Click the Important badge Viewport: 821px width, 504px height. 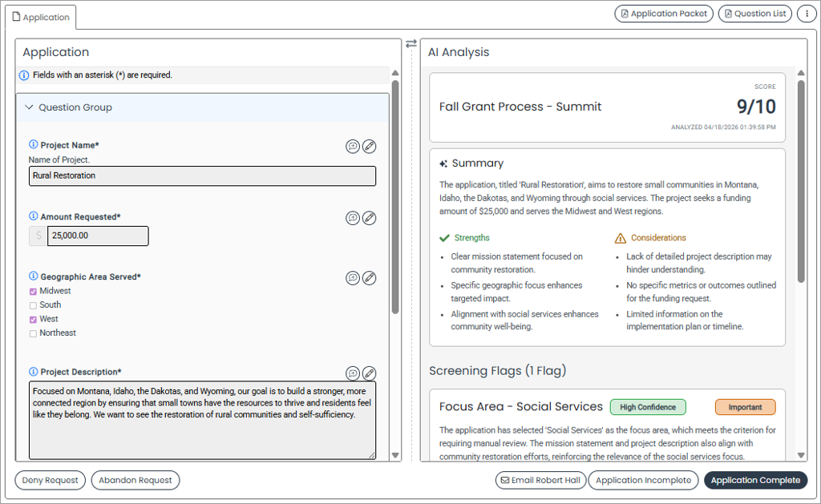tap(745, 407)
